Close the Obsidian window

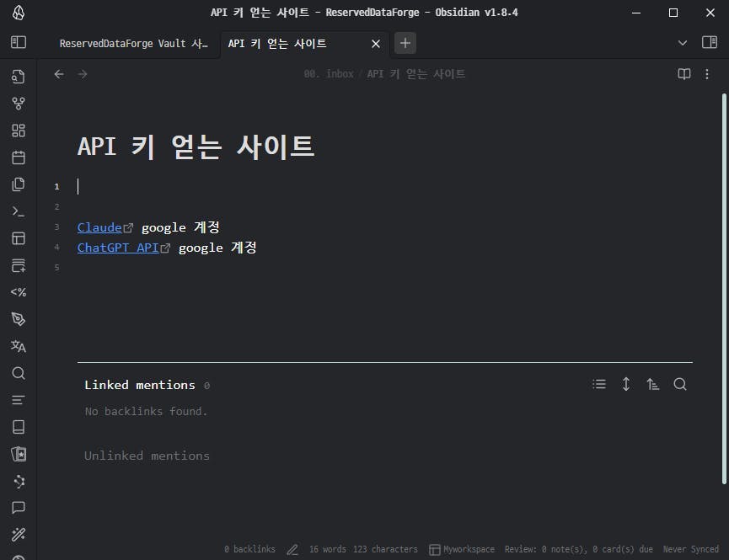coord(710,13)
